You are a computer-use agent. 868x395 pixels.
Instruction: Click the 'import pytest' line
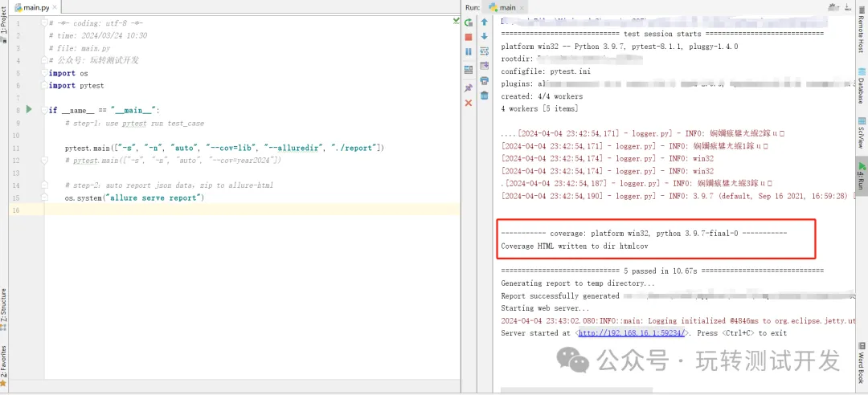(76, 85)
